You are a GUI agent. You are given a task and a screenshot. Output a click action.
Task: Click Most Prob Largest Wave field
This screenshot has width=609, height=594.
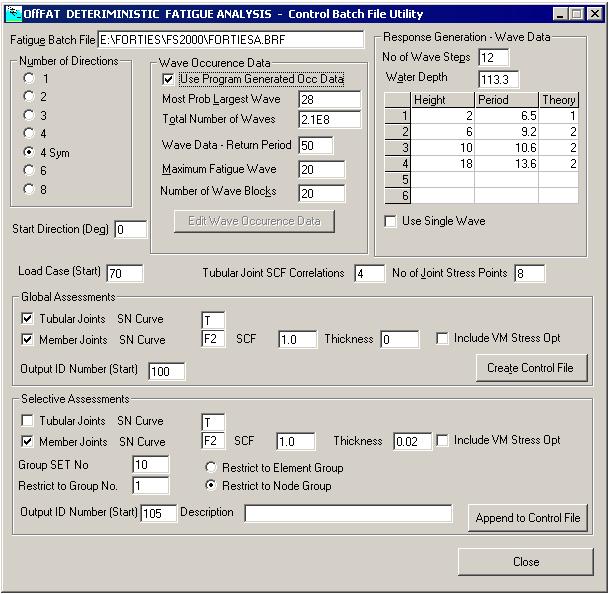coord(330,100)
